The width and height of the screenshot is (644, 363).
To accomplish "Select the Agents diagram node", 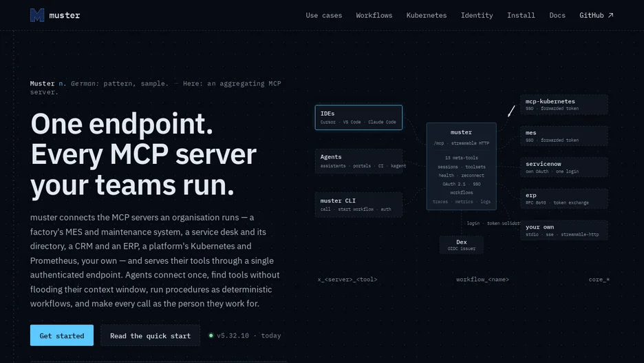I will (x=358, y=161).
